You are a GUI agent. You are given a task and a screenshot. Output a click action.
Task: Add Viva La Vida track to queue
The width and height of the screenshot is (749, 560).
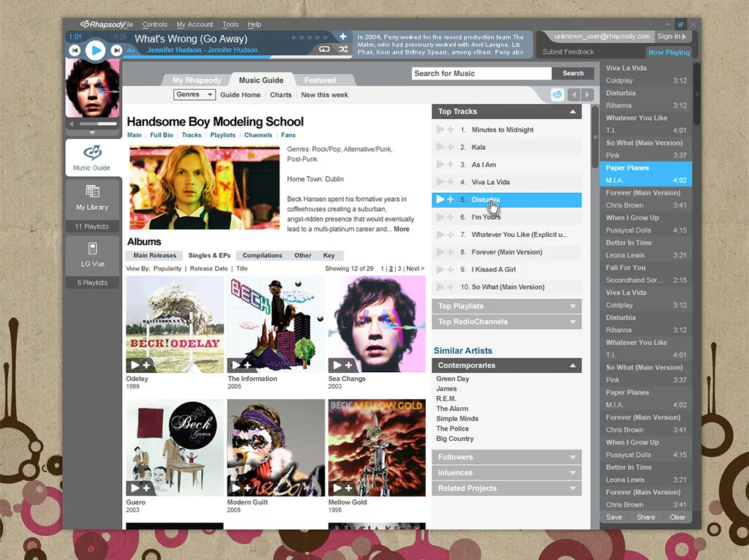point(450,182)
